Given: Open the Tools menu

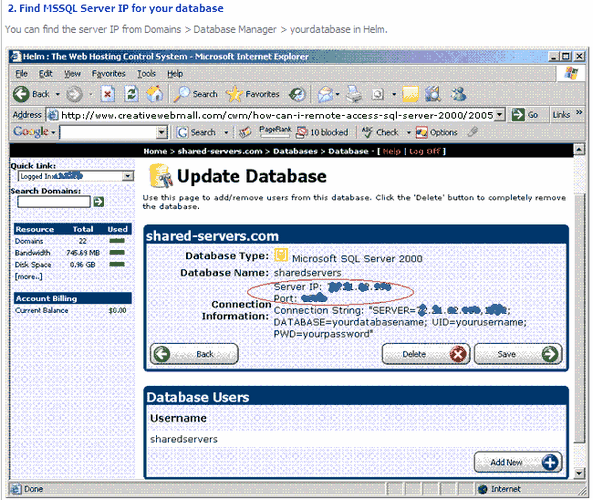Looking at the screenshot, I should 146,73.
